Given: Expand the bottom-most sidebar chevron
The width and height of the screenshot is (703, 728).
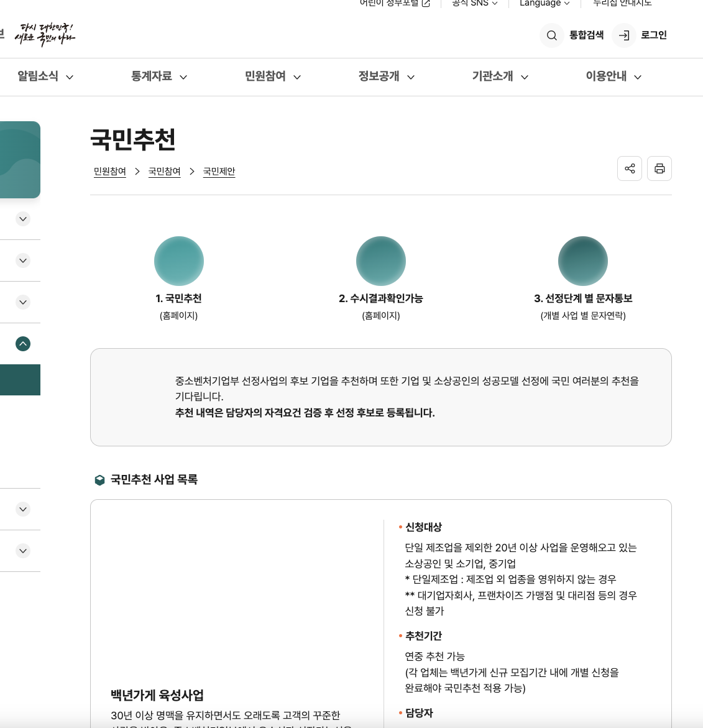Looking at the screenshot, I should pos(23,551).
